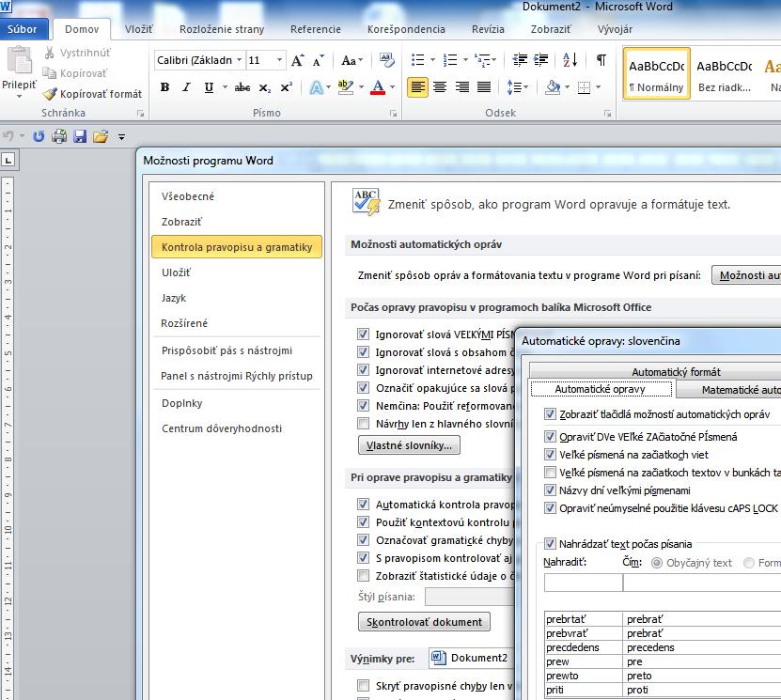
Task: Click open folder icon in quick access
Action: [x=102, y=136]
